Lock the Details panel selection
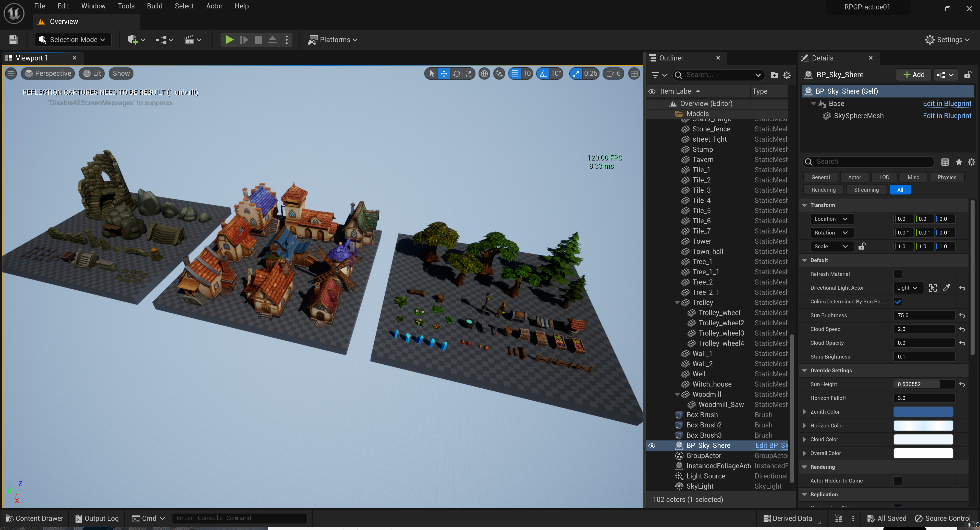 coord(967,75)
